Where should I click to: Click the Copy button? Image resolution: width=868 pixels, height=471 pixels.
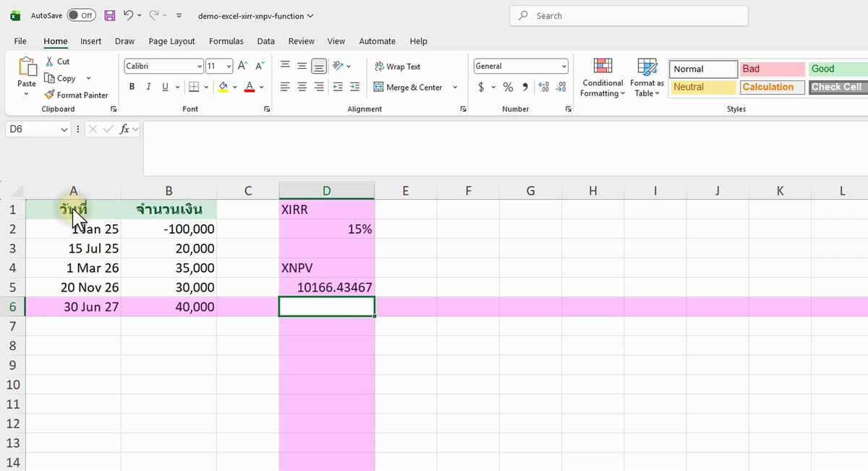click(x=61, y=78)
